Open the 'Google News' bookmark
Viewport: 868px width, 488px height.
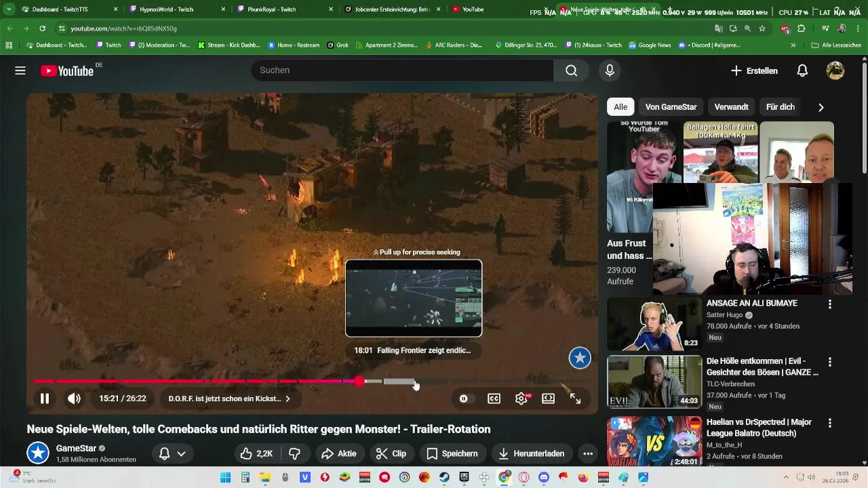(x=650, y=45)
